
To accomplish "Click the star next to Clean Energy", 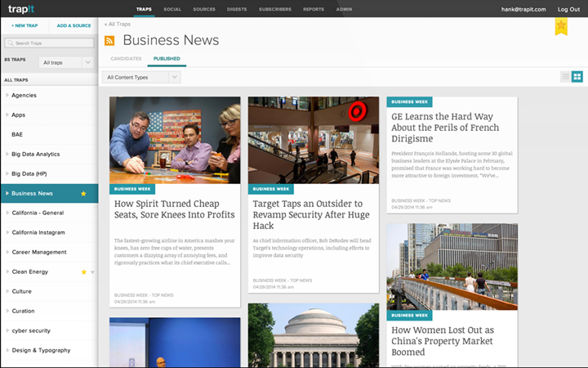I will click(83, 272).
